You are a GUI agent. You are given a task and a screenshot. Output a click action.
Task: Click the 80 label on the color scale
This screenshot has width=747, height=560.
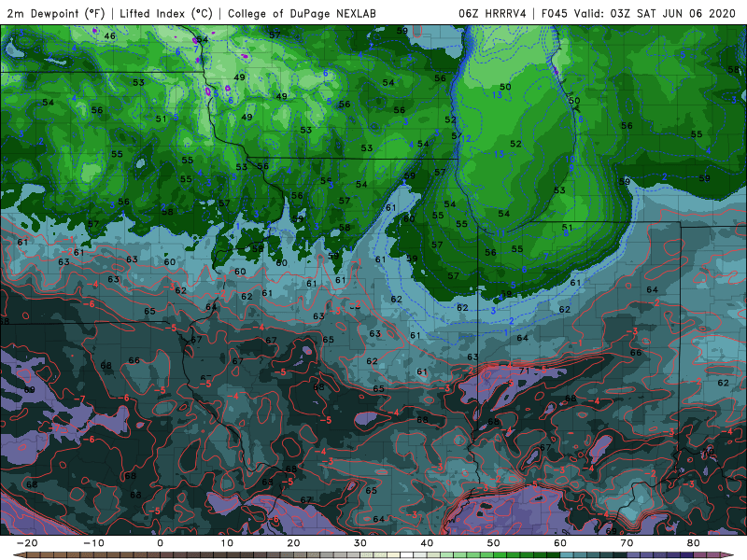(x=694, y=543)
